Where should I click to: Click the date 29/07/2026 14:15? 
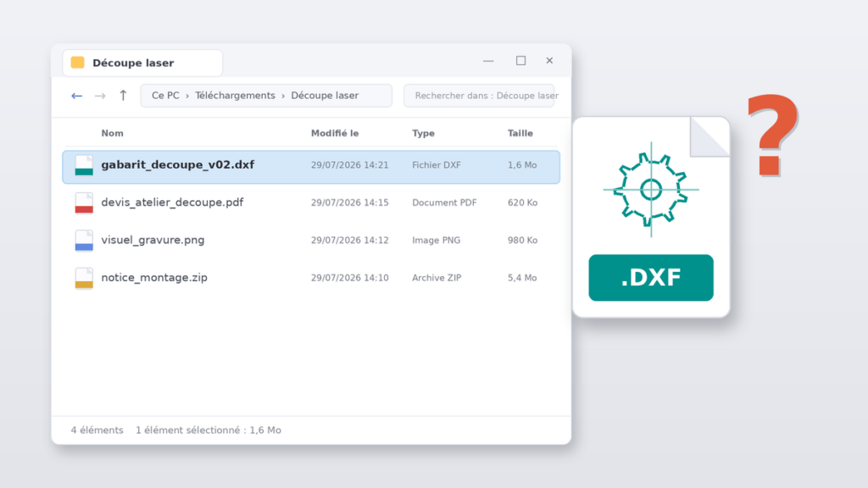(350, 203)
